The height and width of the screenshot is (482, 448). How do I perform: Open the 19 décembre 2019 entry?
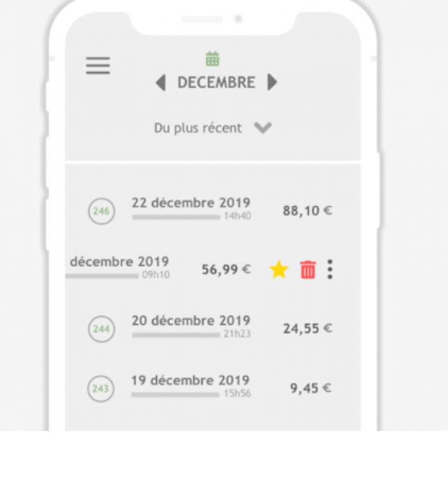191,380
